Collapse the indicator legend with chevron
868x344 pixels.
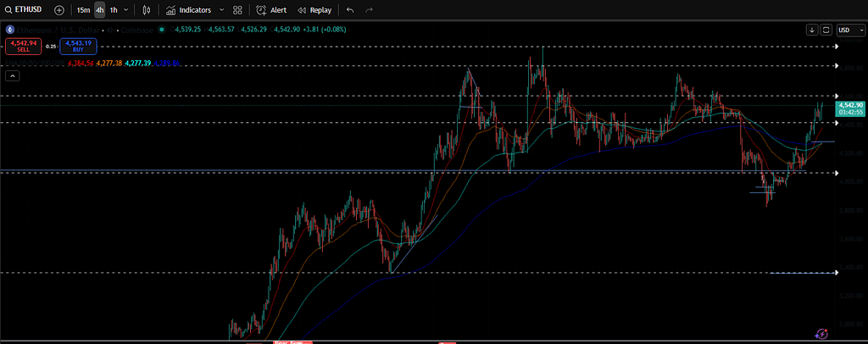(x=13, y=76)
